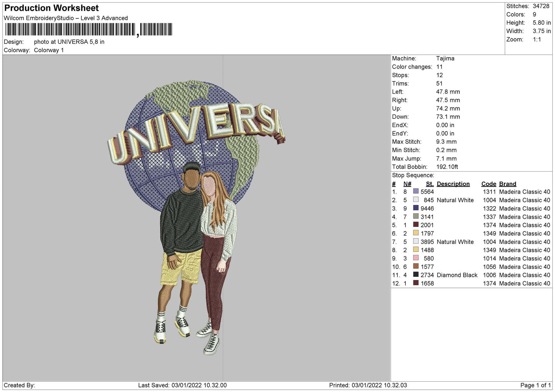Click the barcode under the worksheet title
This screenshot has width=555, height=392.
click(x=89, y=30)
